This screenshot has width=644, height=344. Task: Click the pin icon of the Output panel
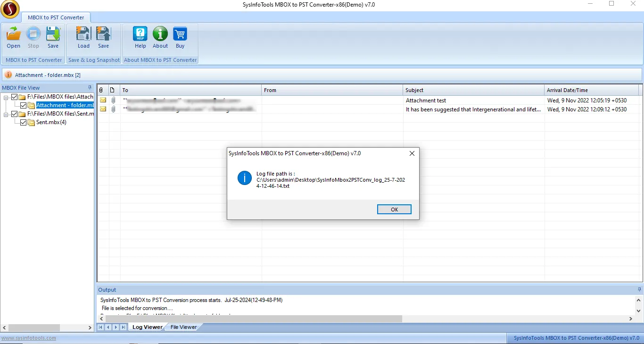point(639,290)
